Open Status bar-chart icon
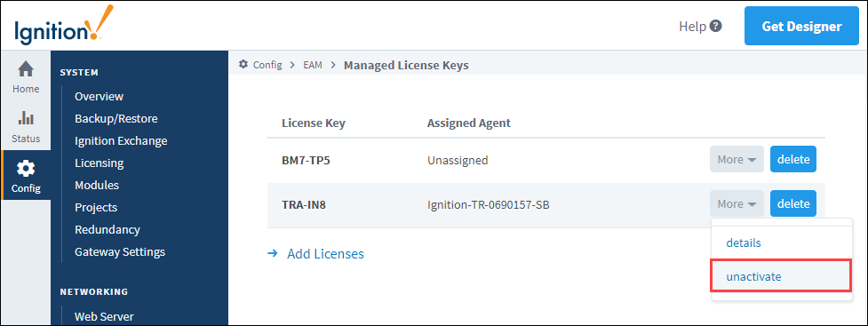This screenshot has width=868, height=326. (x=26, y=118)
